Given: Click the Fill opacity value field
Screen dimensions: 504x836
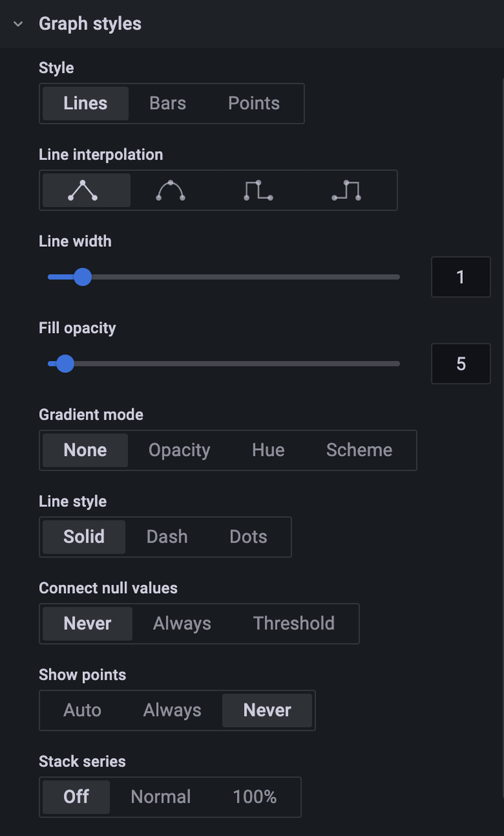Looking at the screenshot, I should tap(461, 364).
